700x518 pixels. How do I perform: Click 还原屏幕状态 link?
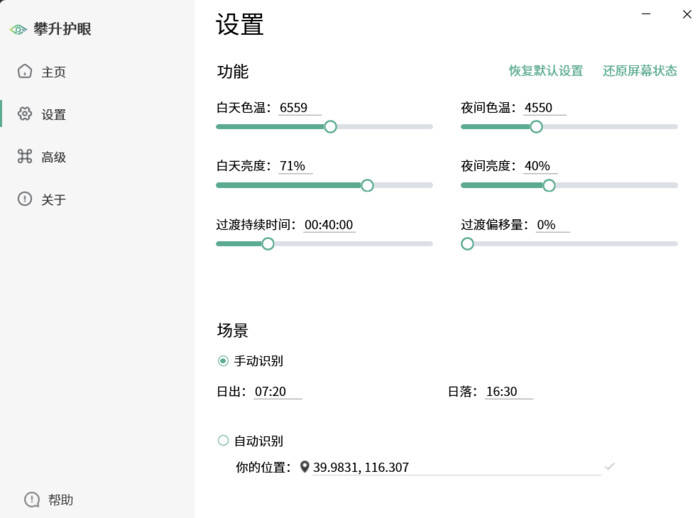(x=640, y=71)
